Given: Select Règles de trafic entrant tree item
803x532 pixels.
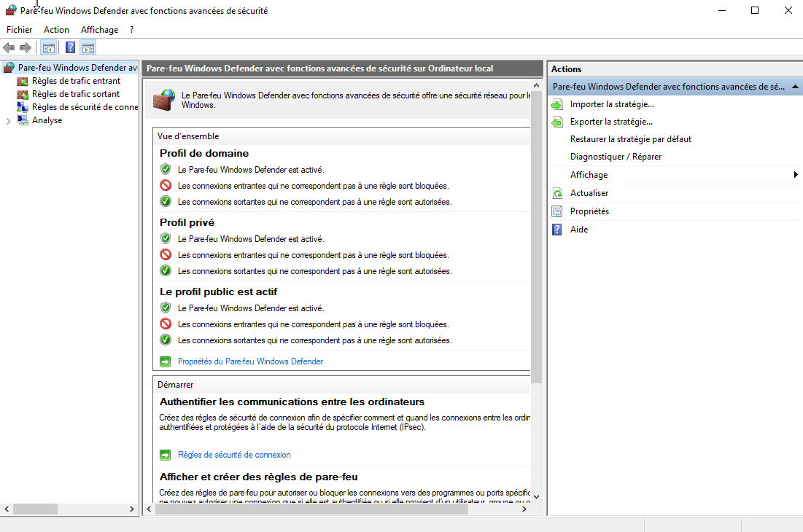Looking at the screenshot, I should coord(77,81).
